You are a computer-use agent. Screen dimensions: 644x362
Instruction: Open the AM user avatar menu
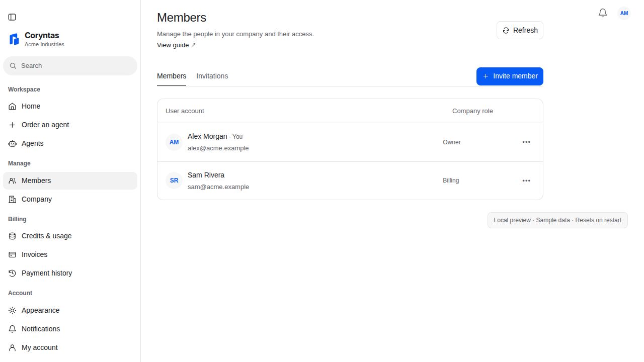(624, 13)
